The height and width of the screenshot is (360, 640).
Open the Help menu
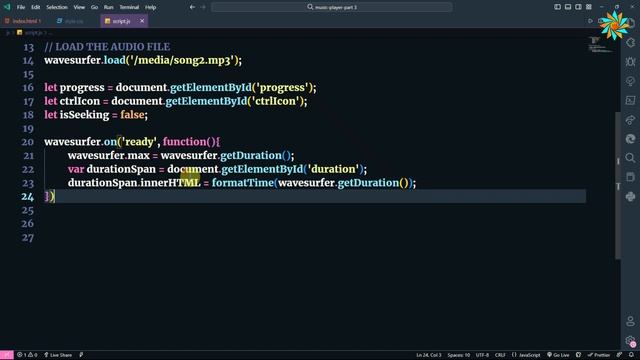point(151,7)
